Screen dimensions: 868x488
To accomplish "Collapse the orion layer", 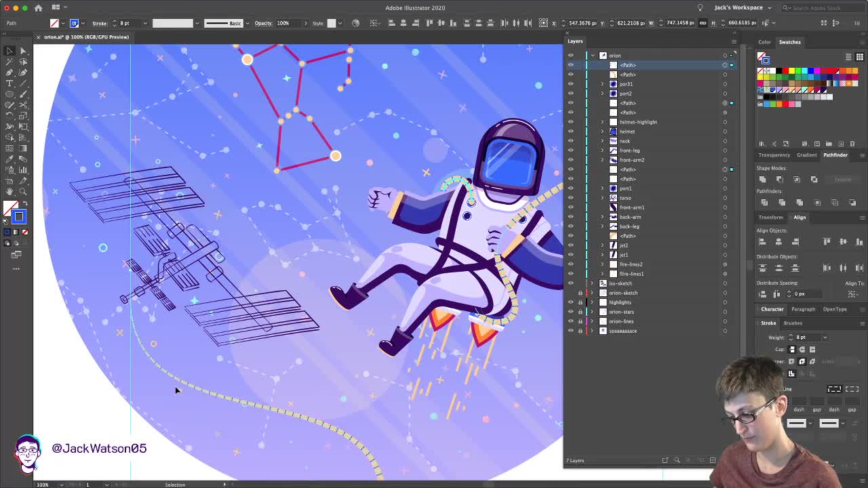I will 593,56.
